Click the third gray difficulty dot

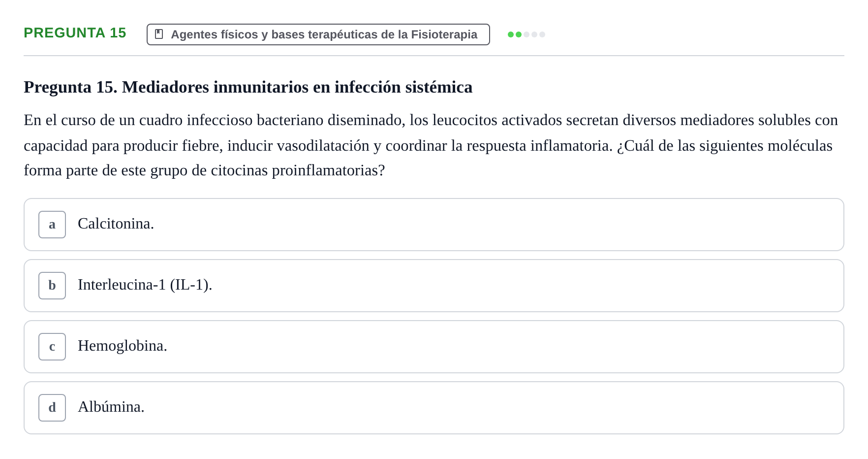(x=527, y=34)
